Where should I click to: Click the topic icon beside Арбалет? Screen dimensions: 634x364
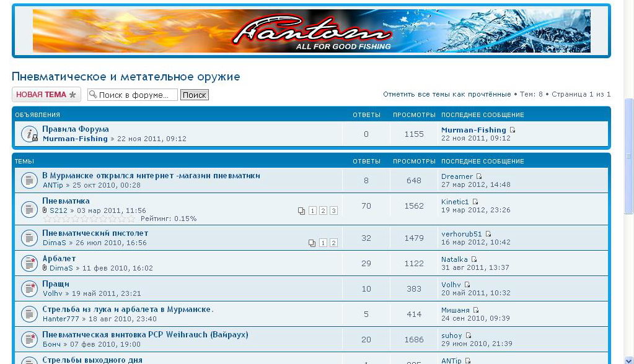point(29,263)
